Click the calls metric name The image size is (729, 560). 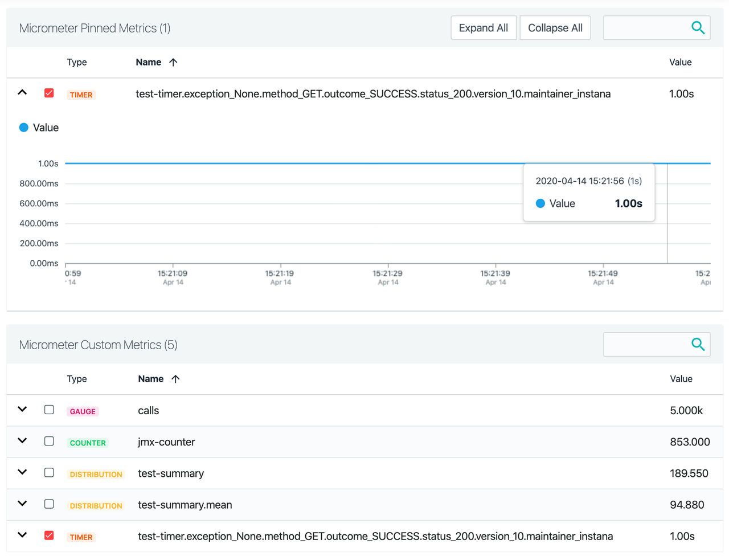pos(149,410)
